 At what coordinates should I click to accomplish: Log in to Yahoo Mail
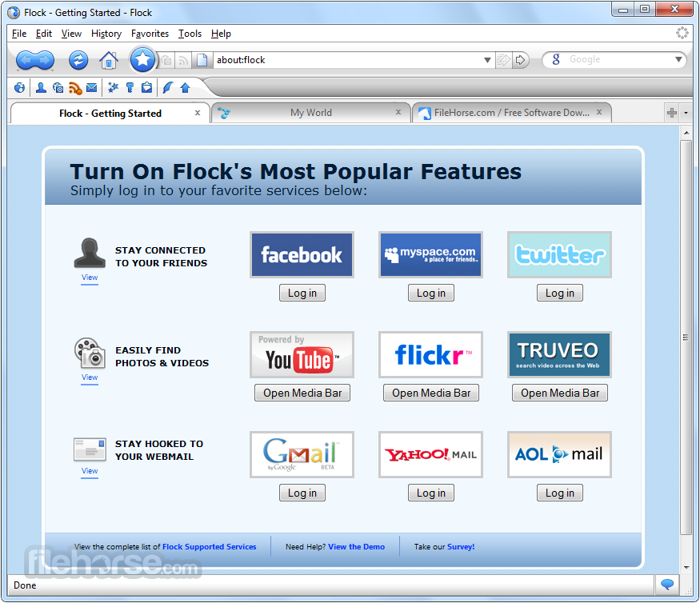click(x=431, y=493)
